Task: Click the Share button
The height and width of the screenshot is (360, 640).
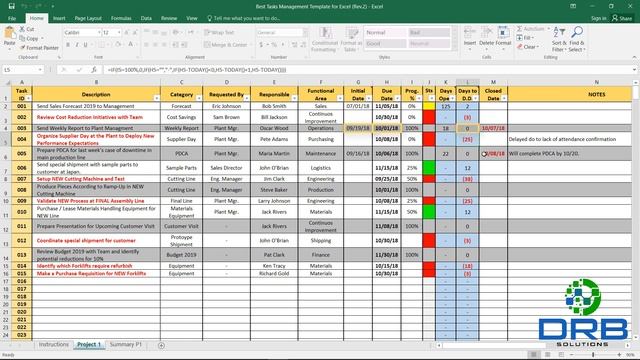Action: (x=622, y=18)
